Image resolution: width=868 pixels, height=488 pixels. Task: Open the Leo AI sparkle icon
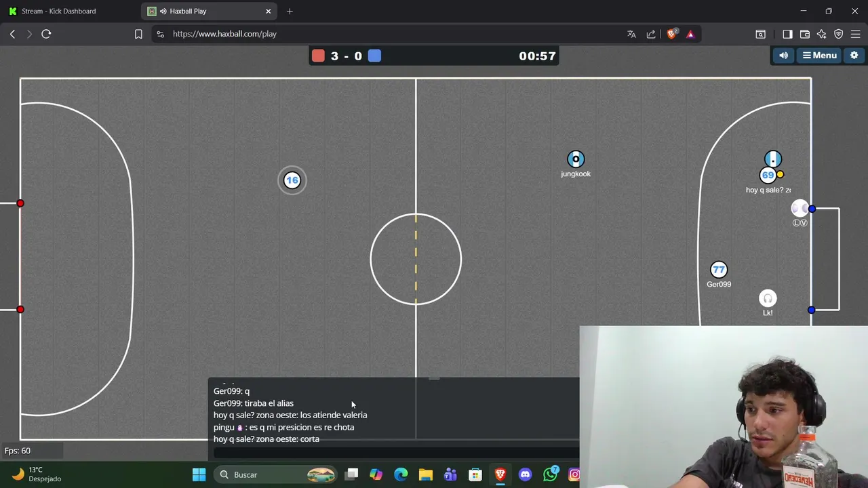coord(821,34)
